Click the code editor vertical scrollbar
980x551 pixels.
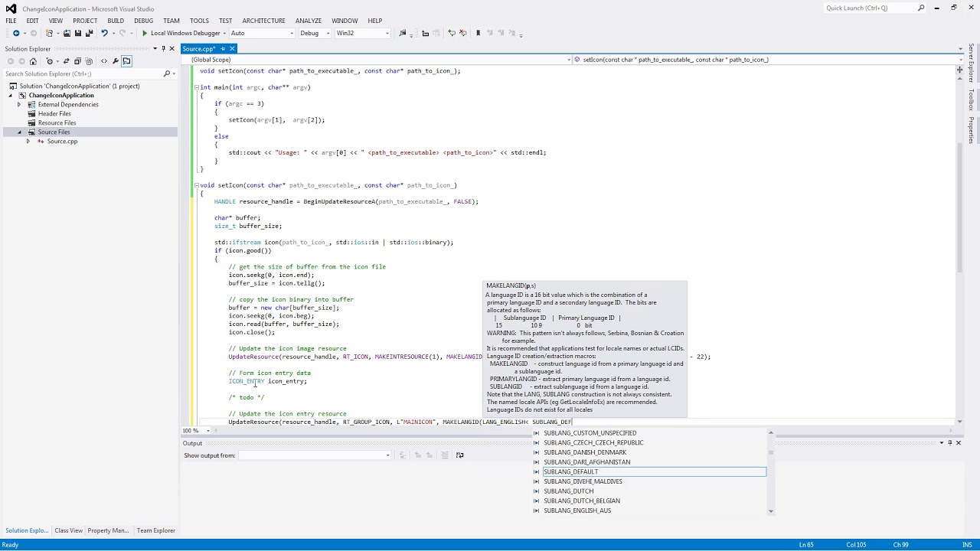tap(959, 207)
